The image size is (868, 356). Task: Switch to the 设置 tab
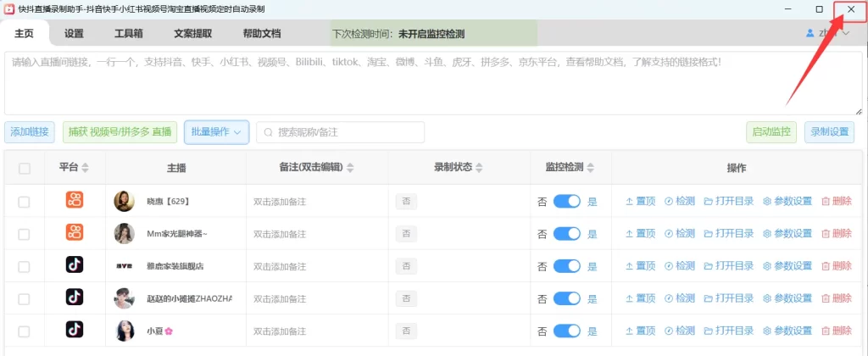pos(75,33)
